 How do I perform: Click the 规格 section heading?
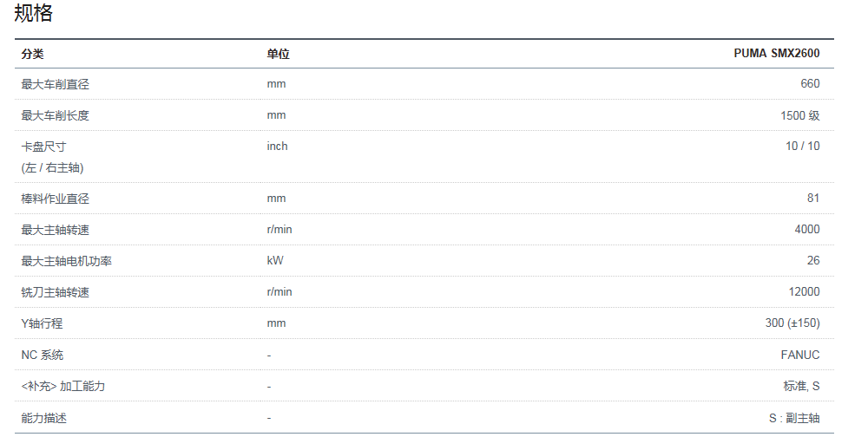point(33,13)
